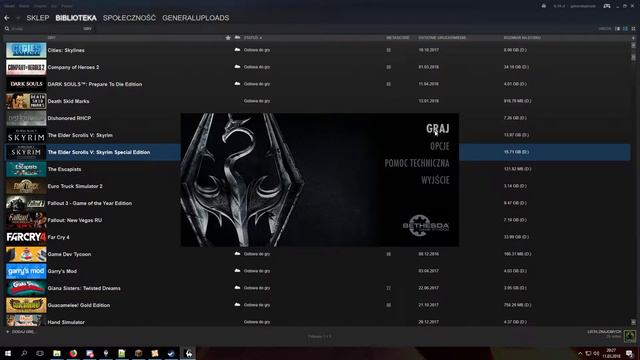Show hidden system tray icons
This screenshot has width=640, height=360.
point(580,353)
